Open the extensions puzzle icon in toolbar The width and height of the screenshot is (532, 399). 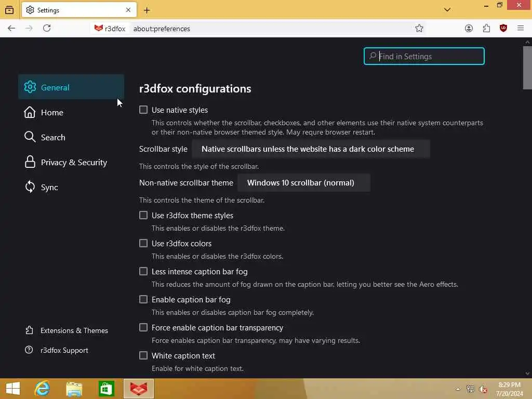pos(486,29)
